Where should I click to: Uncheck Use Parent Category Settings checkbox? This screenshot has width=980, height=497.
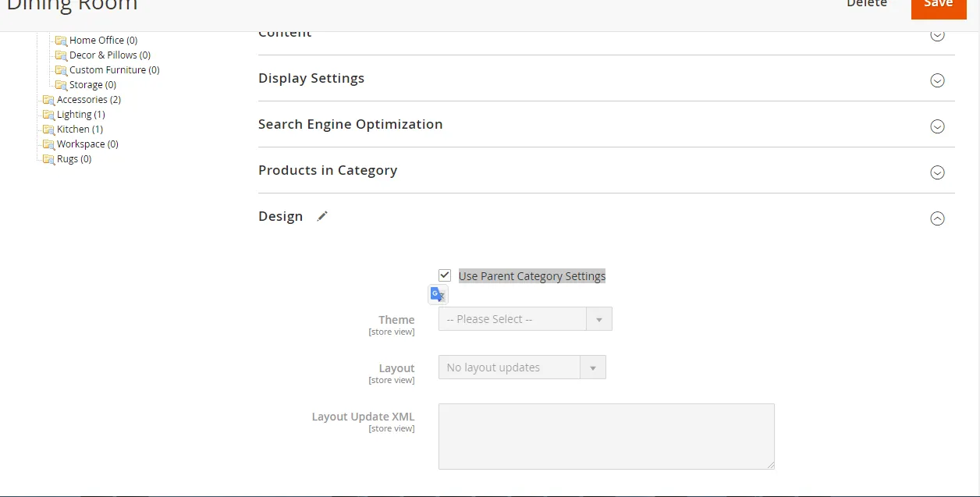445,275
